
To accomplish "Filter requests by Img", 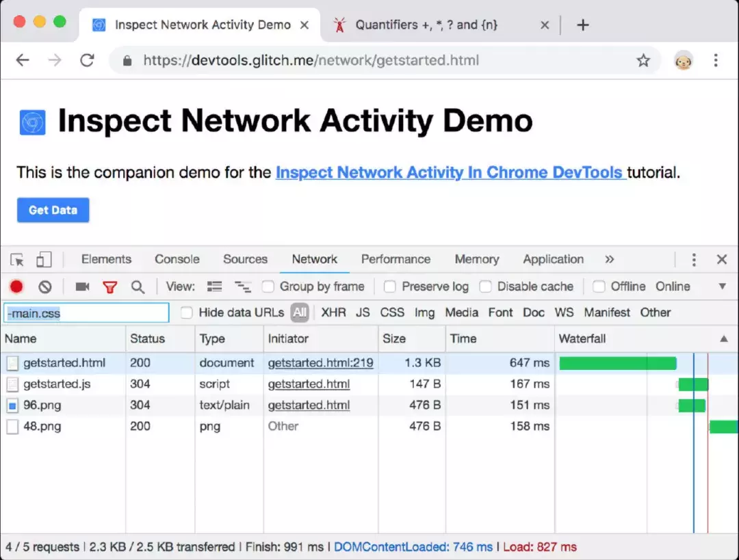I will (425, 312).
